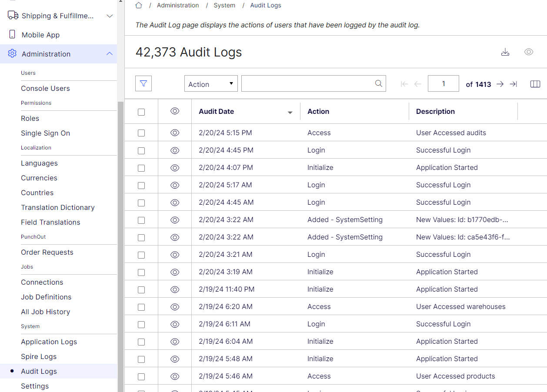Viewport: 547px width, 392px height.
Task: Click inside the page number input field
Action: 443,83
